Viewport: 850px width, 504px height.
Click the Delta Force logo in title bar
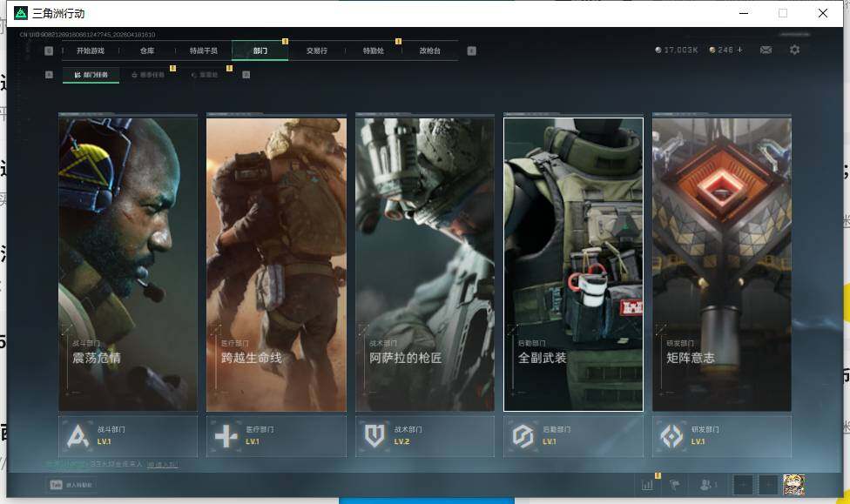pyautogui.click(x=21, y=13)
